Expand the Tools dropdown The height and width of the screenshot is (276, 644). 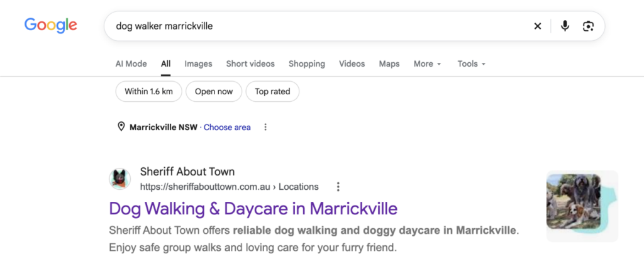point(472,63)
